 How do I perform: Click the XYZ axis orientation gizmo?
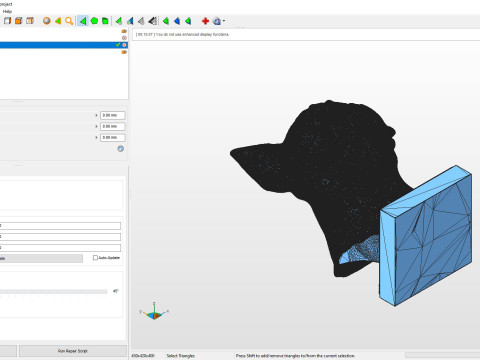pos(154,311)
